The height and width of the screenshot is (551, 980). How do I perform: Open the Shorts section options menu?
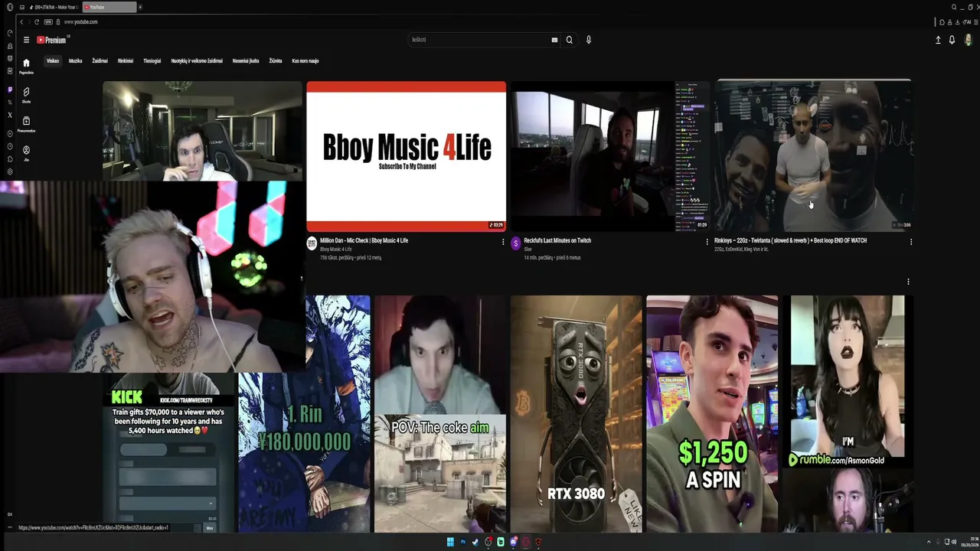[908, 282]
